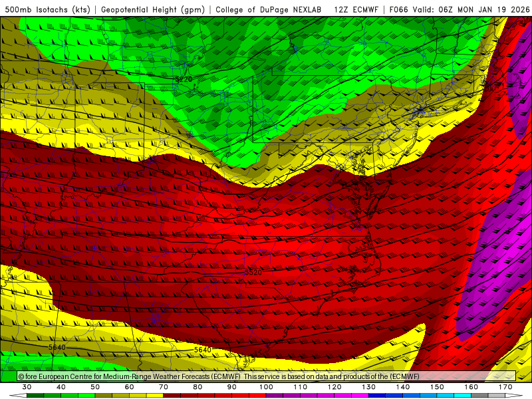532x399 pixels.
Task: Pick the dark blue swatch starting at 130 kts
Action: pos(377,395)
